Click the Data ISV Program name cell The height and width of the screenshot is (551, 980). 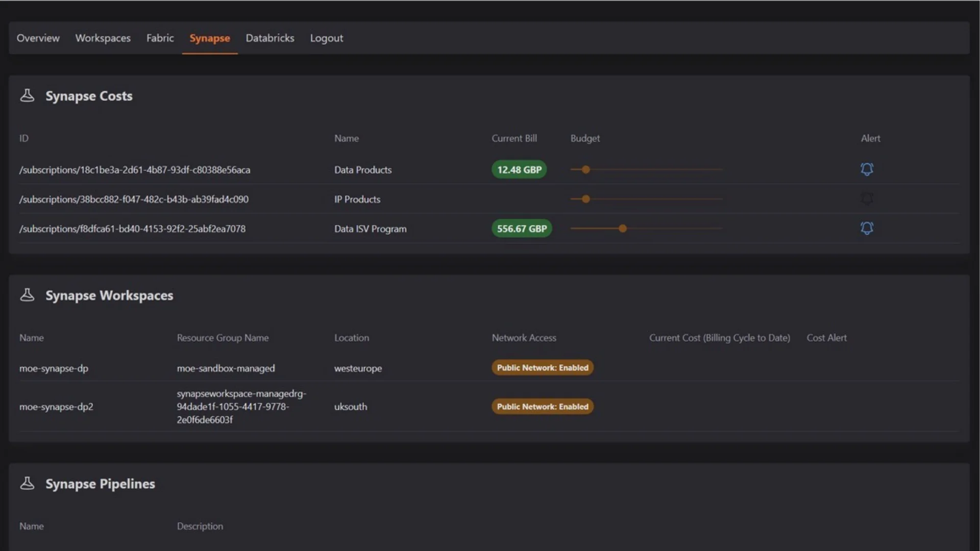pyautogui.click(x=371, y=229)
